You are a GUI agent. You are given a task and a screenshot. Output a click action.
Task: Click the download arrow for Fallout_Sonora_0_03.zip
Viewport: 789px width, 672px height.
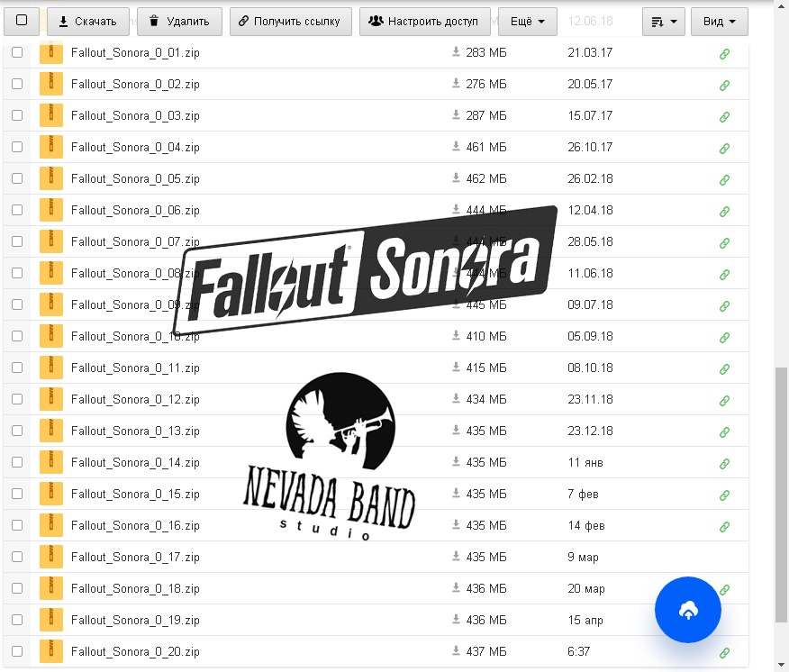coord(456,114)
